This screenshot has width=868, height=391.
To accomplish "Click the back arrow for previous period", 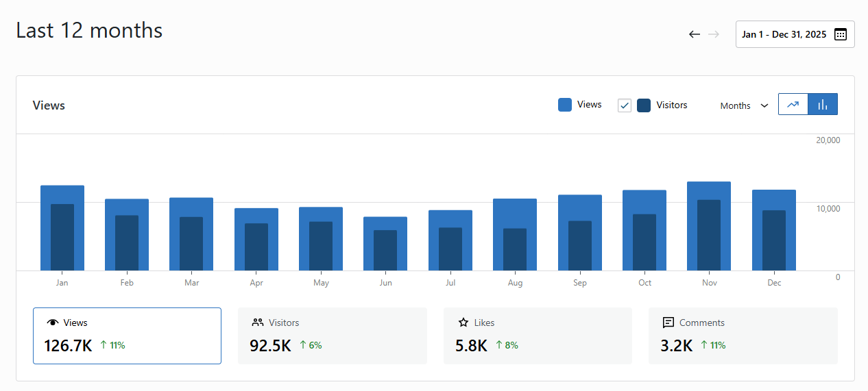I will [695, 34].
